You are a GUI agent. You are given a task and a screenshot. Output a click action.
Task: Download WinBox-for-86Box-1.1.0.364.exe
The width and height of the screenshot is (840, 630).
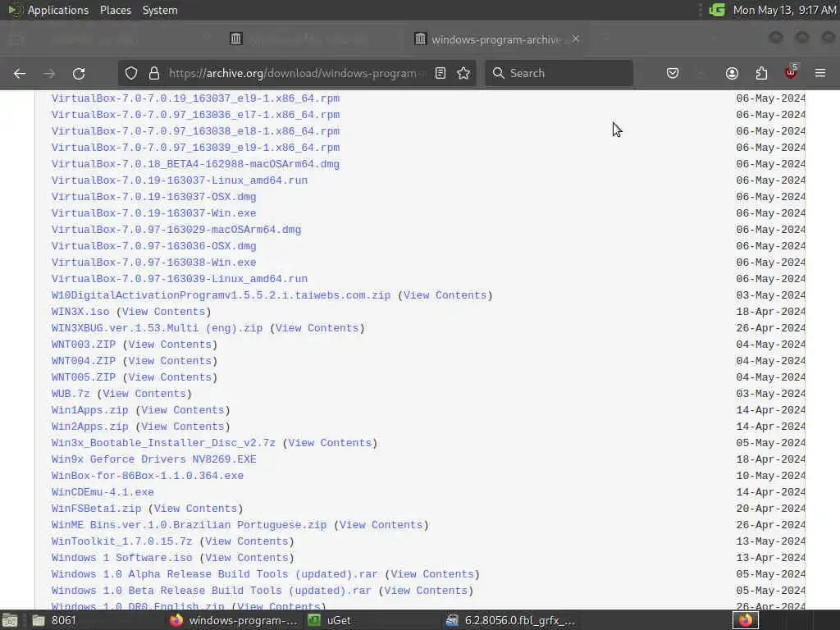(148, 476)
